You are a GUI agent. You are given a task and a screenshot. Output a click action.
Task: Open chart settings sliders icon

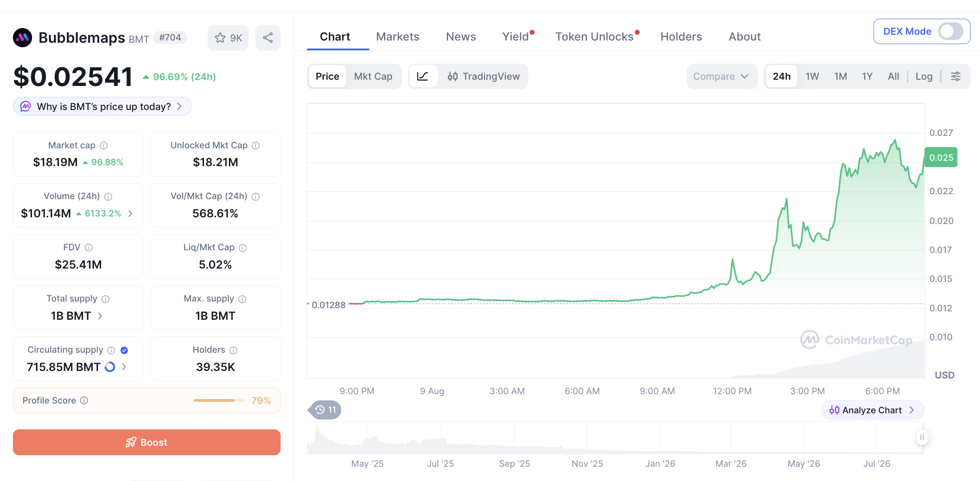(x=955, y=76)
